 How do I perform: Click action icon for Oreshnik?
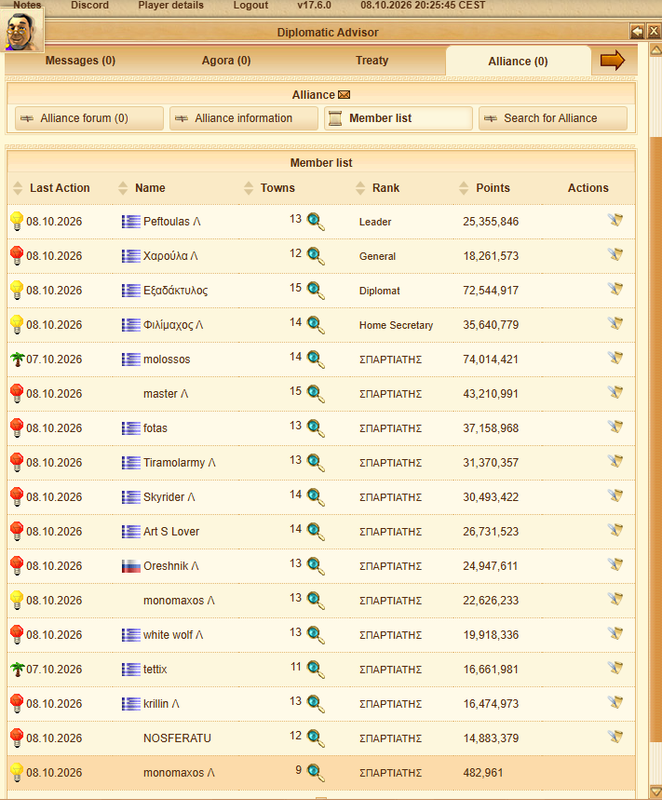tap(616, 564)
